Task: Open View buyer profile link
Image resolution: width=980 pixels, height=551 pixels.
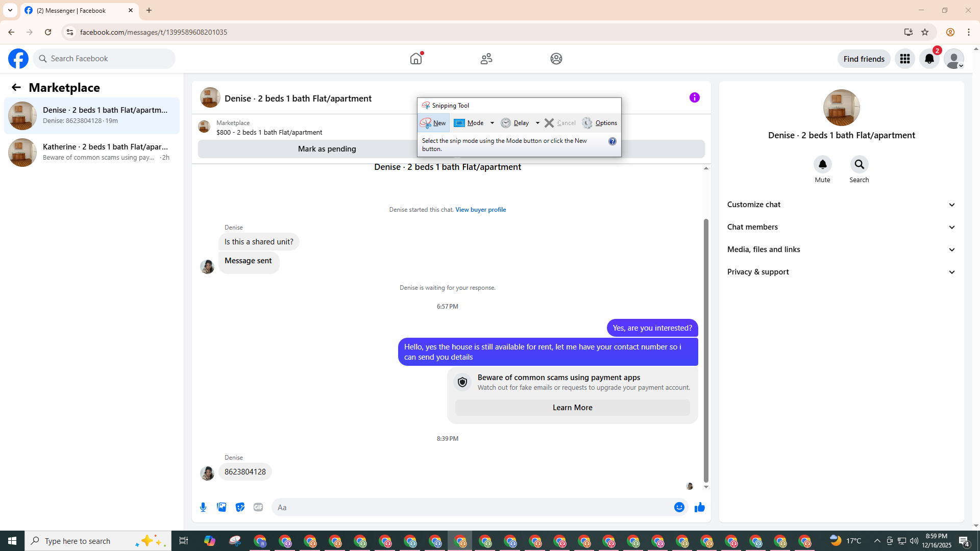Action: [480, 210]
